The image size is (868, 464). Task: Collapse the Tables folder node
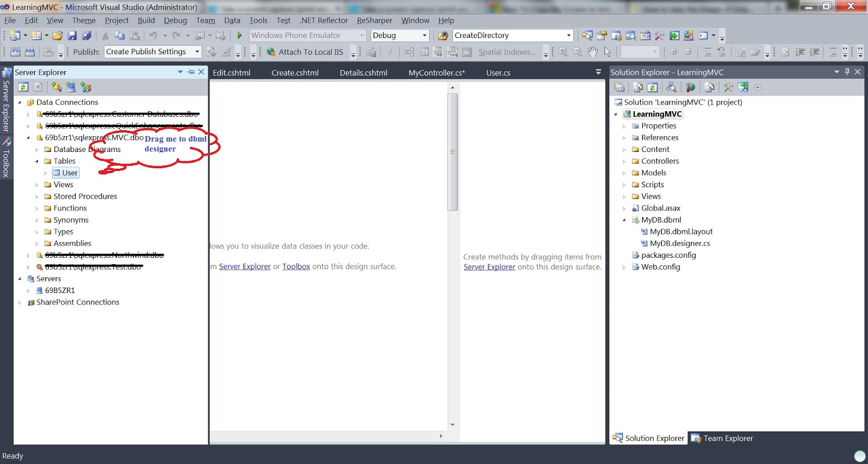[x=37, y=161]
